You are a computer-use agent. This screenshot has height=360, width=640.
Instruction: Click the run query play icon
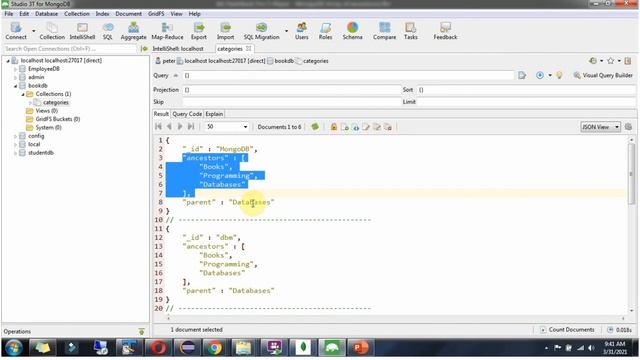click(x=540, y=75)
